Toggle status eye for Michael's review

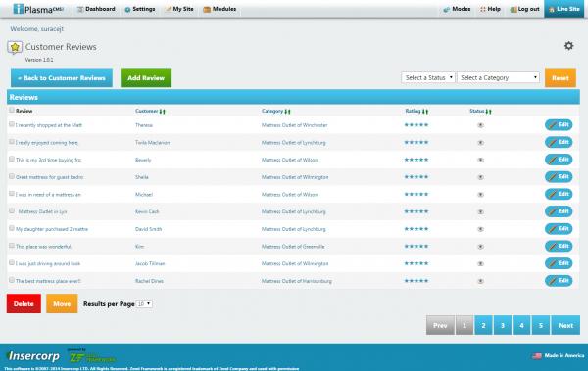[x=480, y=195]
